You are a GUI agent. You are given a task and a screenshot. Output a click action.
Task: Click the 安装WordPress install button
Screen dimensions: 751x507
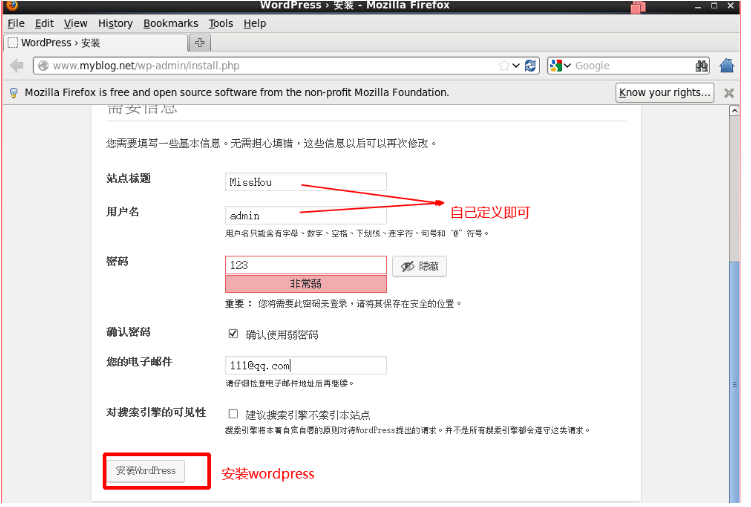click(x=146, y=471)
